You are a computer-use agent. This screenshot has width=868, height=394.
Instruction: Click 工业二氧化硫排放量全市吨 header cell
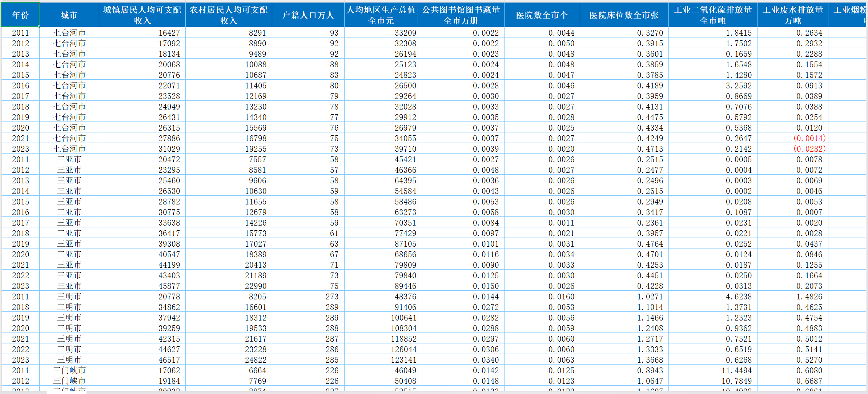tap(712, 15)
